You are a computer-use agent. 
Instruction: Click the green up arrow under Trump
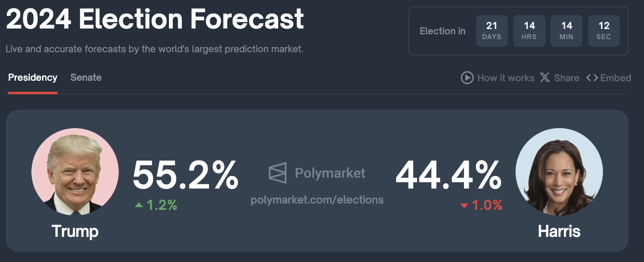click(139, 205)
